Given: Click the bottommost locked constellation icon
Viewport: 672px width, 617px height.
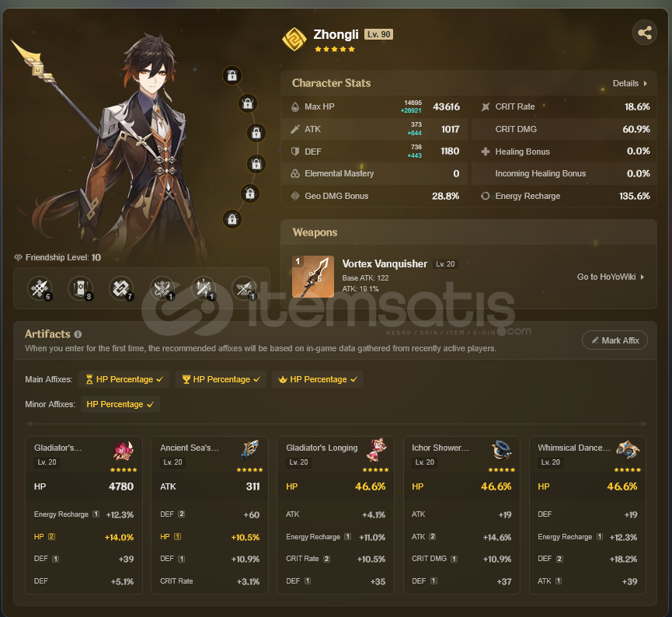Looking at the screenshot, I should (x=232, y=219).
